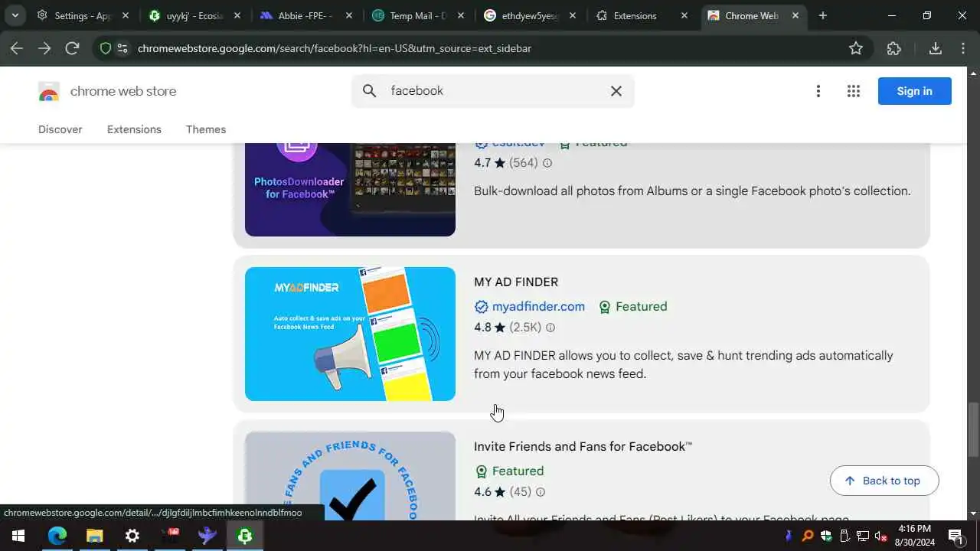Open the tracking protection shield icon

[106, 48]
